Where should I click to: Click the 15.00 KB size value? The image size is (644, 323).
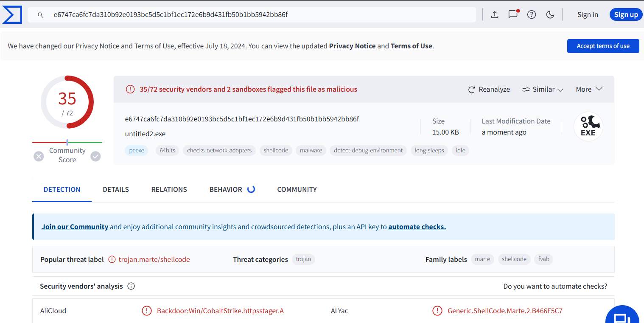click(x=445, y=132)
